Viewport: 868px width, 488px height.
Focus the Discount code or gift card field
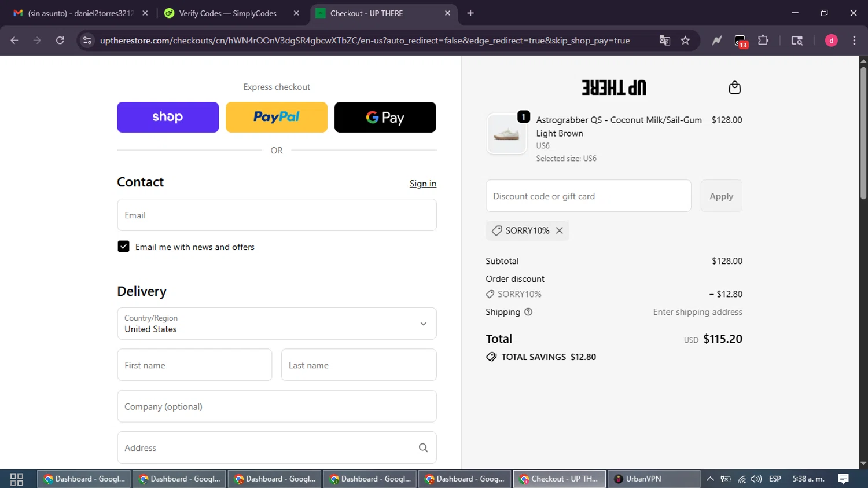(x=589, y=196)
